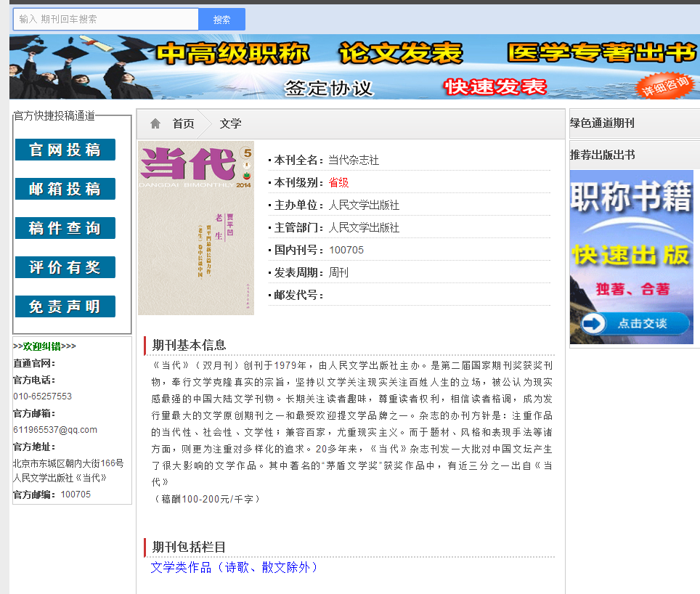Screen dimensions: 700x594
Task: Select 文学 category in the breadcrumb
Action: (230, 124)
